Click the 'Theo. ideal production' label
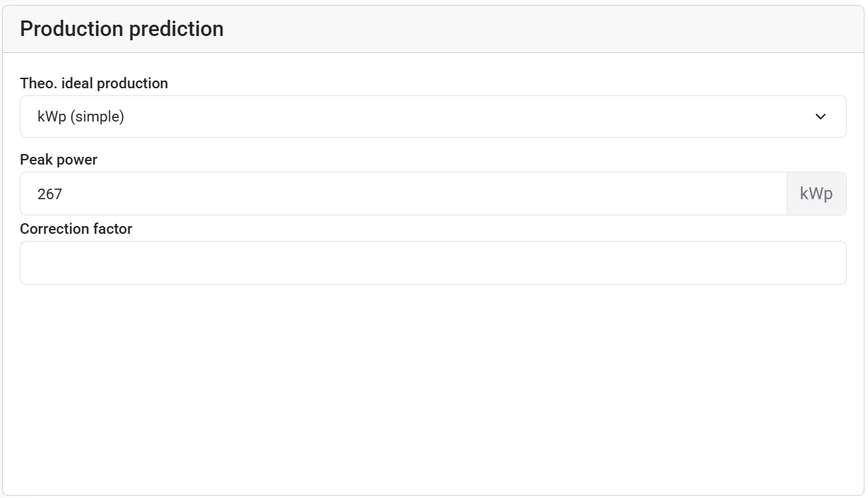 coord(94,83)
